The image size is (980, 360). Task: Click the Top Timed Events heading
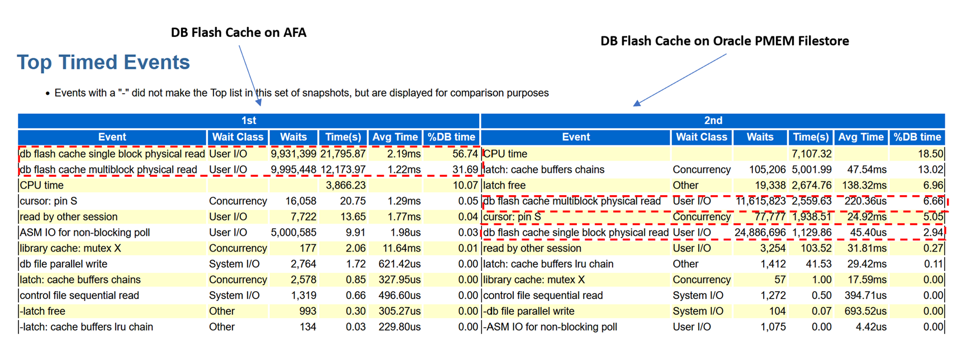tap(103, 62)
